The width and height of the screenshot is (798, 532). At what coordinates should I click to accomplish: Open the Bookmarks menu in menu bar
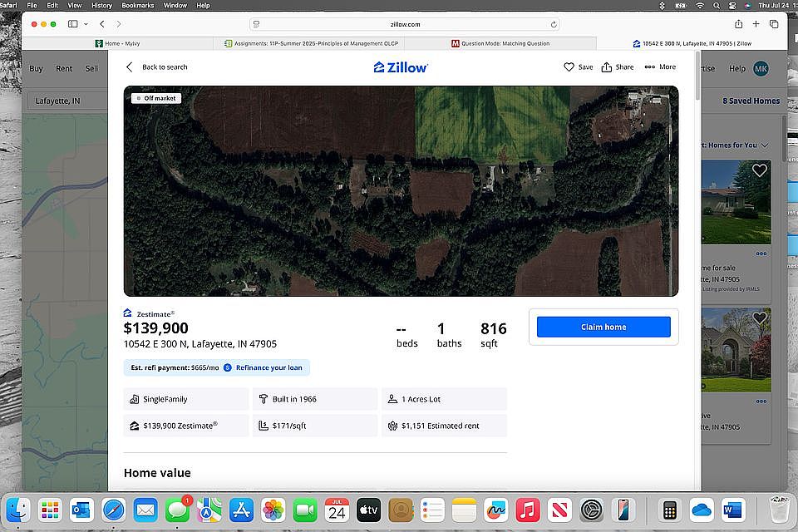click(138, 5)
